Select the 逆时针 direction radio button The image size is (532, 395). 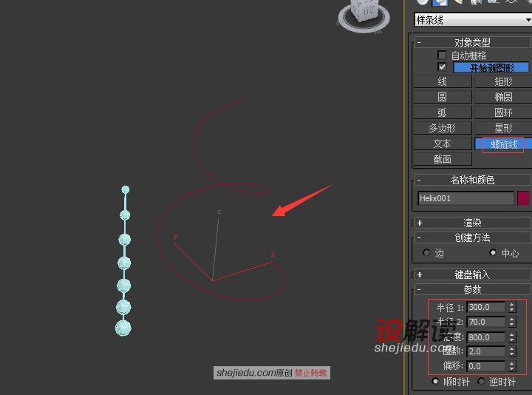[481, 382]
